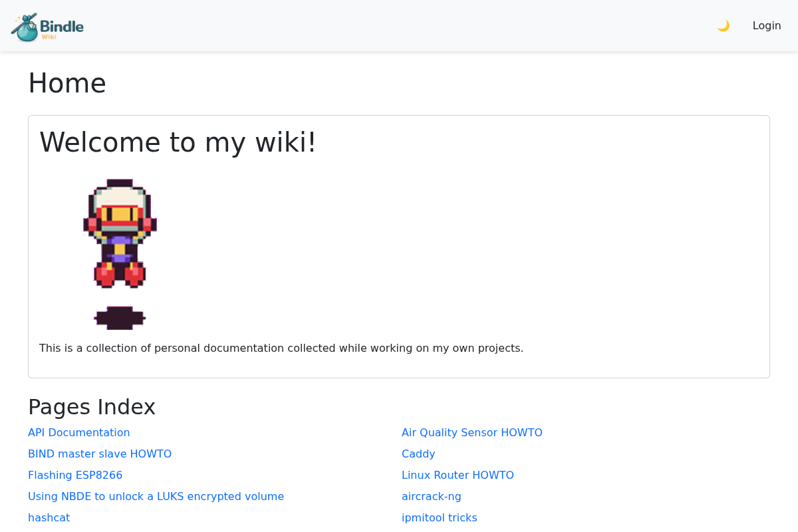Click the character's shadow below the sprite

[120, 318]
